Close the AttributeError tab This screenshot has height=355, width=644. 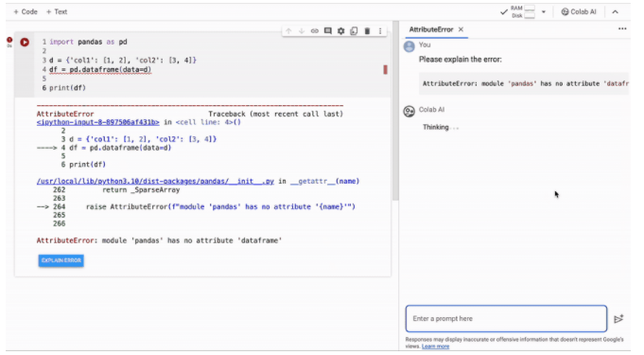(461, 29)
